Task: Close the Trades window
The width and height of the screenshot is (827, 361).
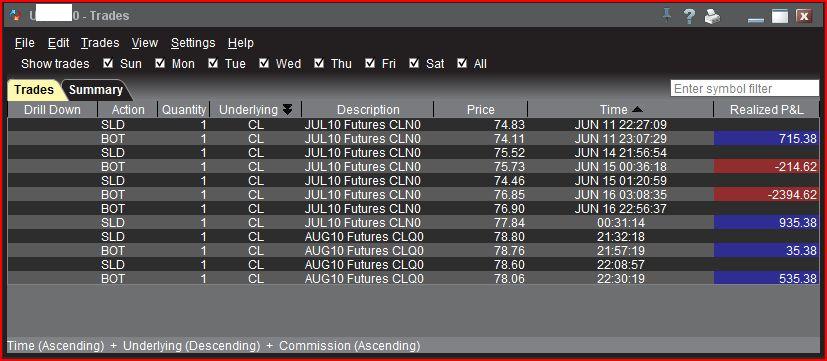Action: pyautogui.click(x=803, y=17)
